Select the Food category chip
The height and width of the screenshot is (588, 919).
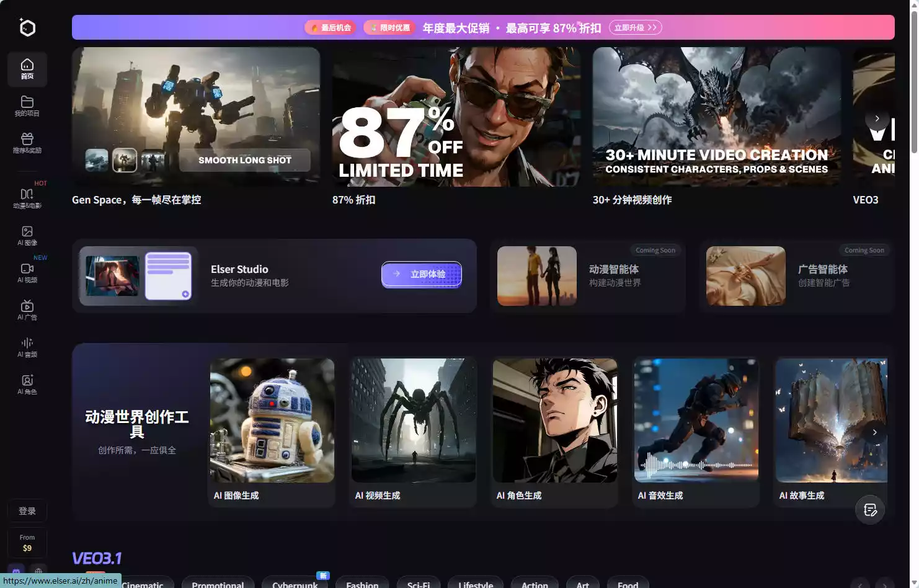(x=628, y=584)
